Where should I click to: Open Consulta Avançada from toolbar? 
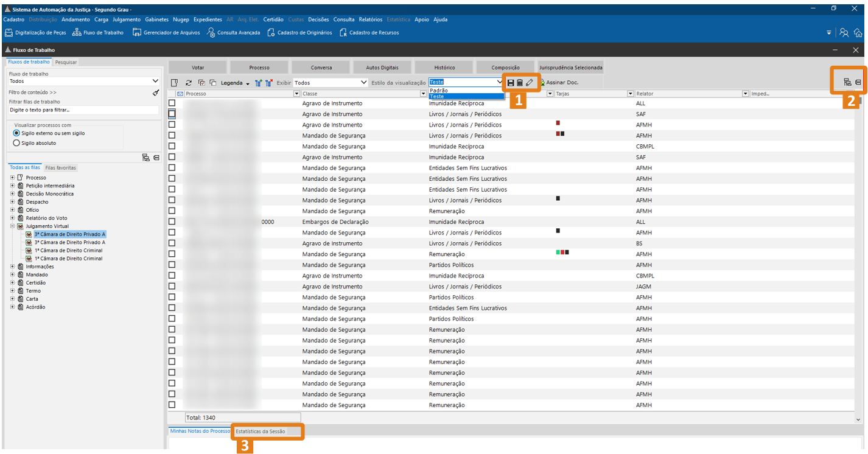click(x=233, y=33)
